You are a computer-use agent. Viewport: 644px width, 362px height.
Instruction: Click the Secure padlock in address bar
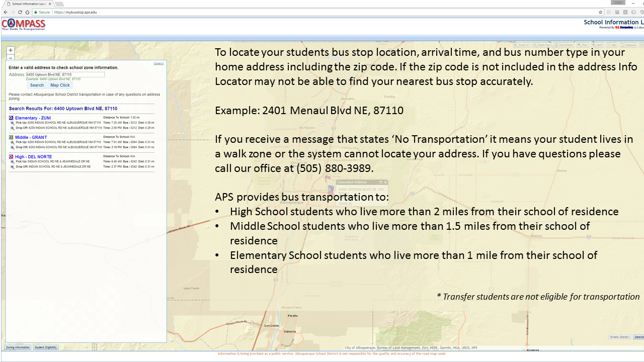pos(36,12)
